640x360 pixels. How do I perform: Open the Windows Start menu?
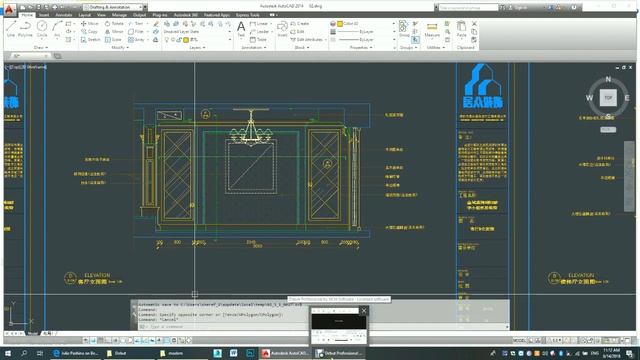coord(8,353)
